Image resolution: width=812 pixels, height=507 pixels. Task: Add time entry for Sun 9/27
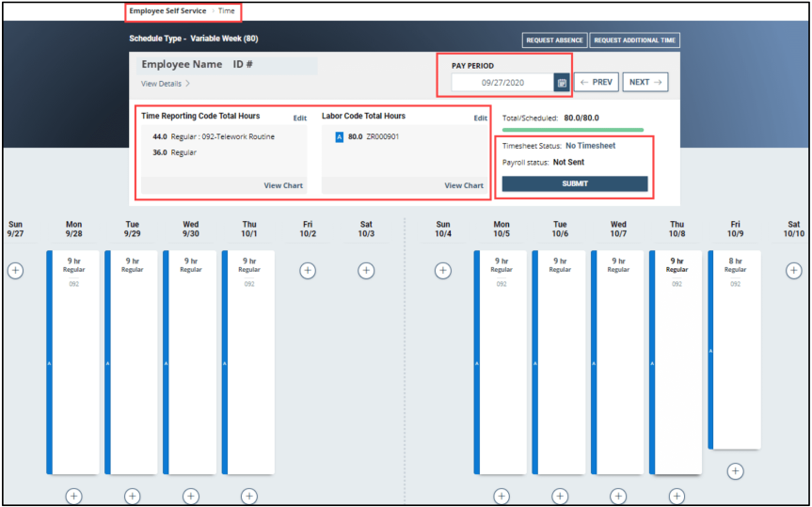pos(16,271)
